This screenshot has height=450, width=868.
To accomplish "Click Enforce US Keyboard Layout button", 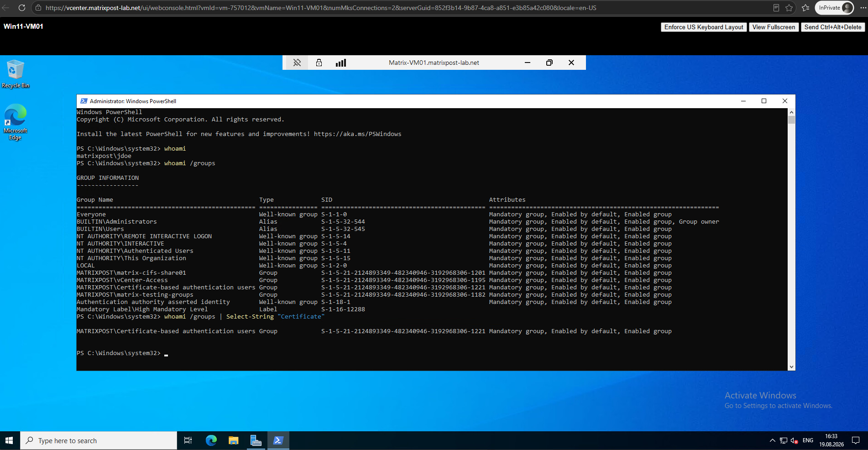I will pyautogui.click(x=704, y=27).
